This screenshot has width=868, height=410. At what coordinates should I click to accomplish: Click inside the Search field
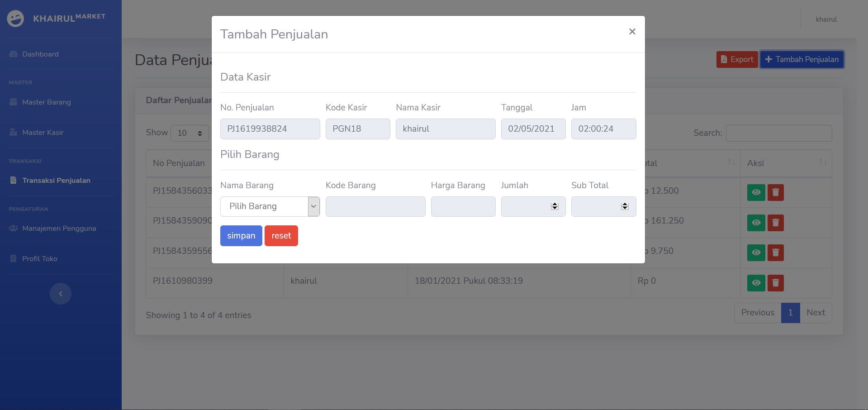778,133
